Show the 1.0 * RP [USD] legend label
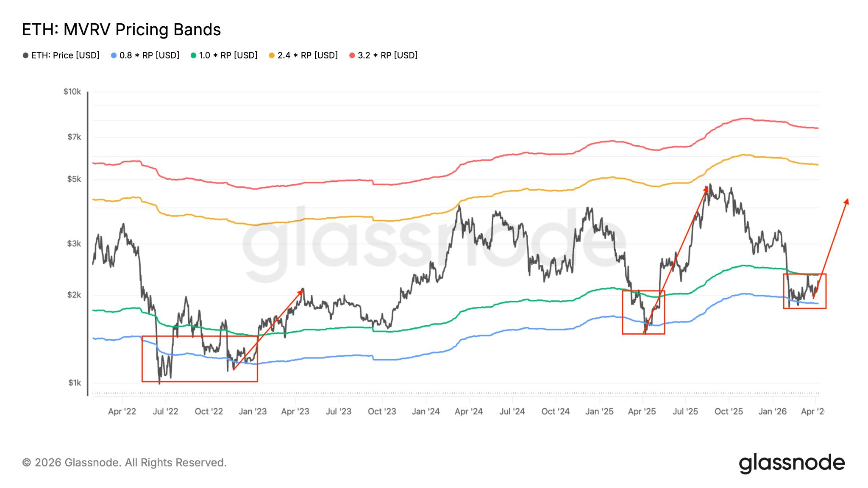Image resolution: width=868 pixels, height=488 pixels. 228,55
